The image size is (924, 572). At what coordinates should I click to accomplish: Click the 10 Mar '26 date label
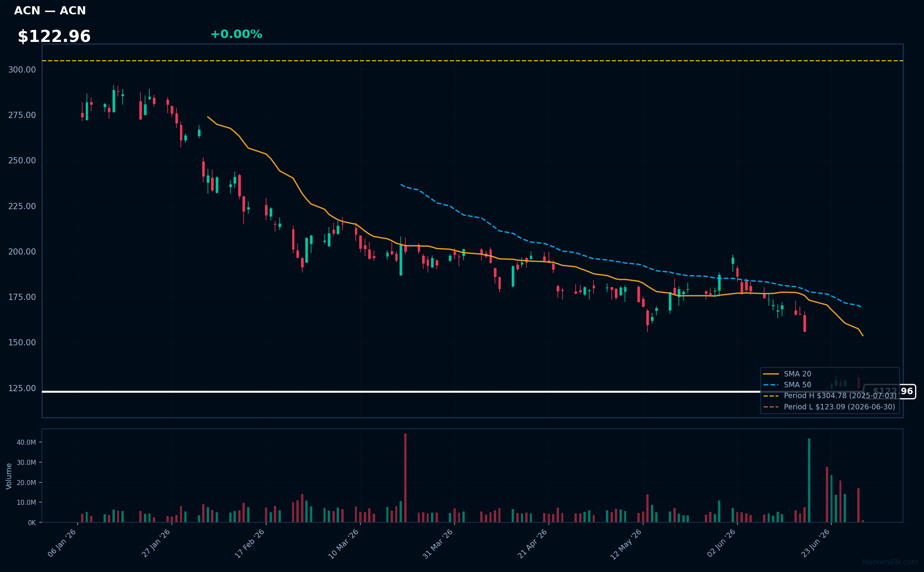(344, 543)
